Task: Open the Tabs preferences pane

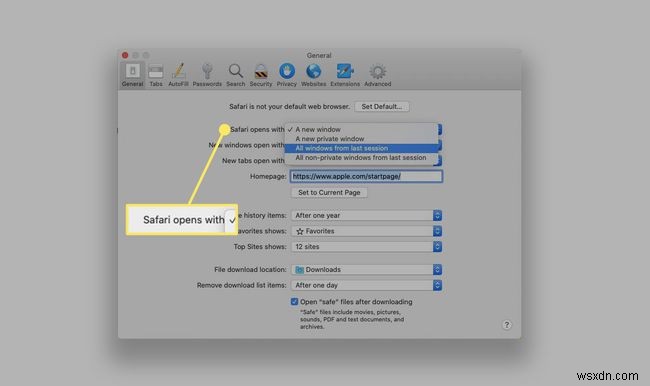Action: [156, 75]
